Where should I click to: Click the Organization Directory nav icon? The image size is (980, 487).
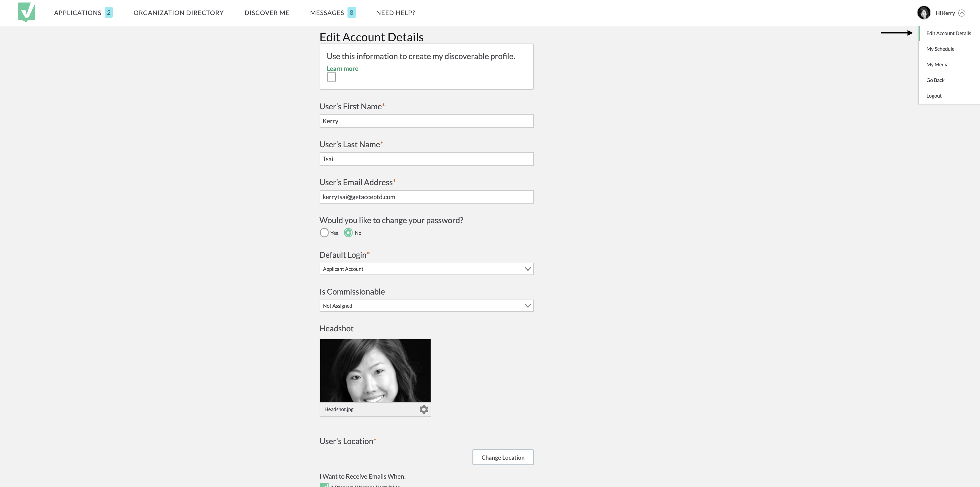(x=178, y=13)
